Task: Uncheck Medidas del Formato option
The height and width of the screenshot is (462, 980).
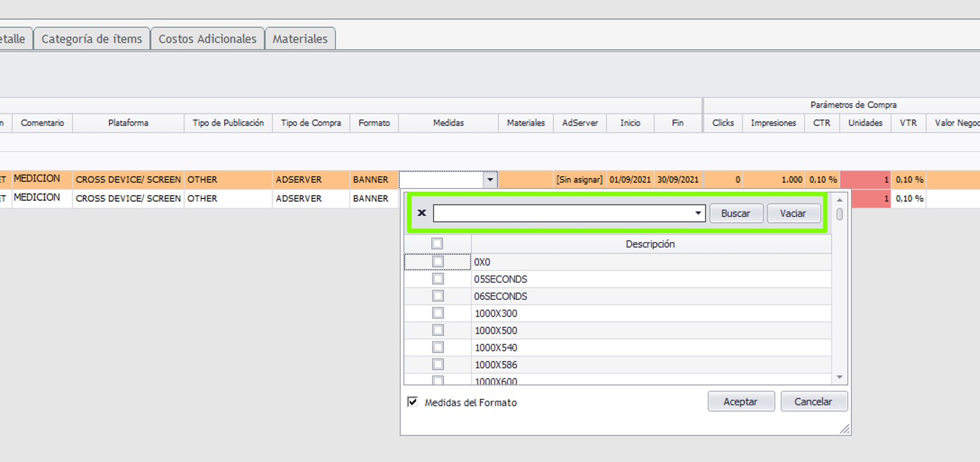Action: tap(413, 402)
